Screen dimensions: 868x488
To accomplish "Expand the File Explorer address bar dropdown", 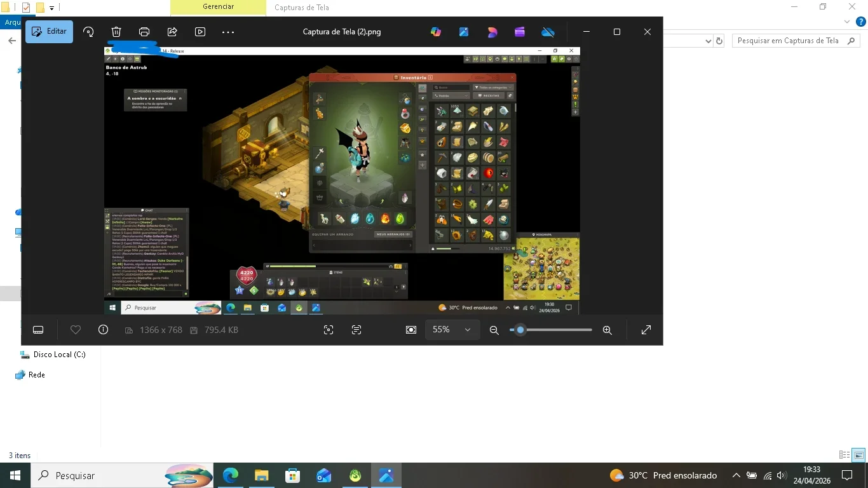I will 709,41.
